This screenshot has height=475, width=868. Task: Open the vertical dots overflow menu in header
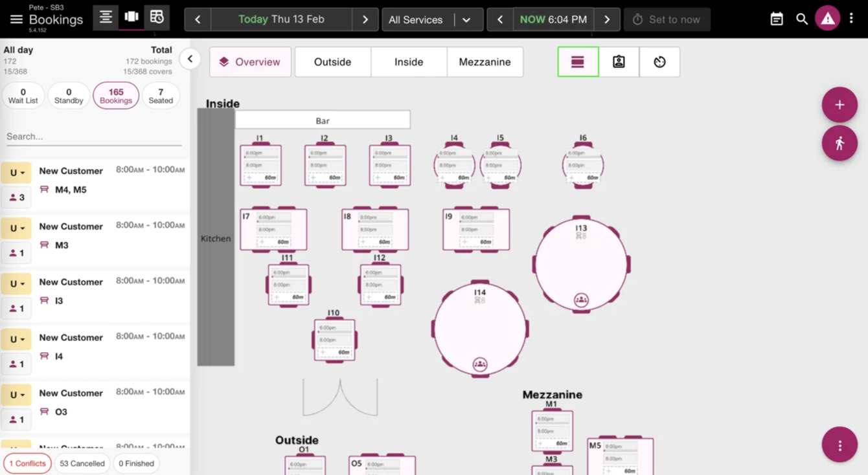852,19
